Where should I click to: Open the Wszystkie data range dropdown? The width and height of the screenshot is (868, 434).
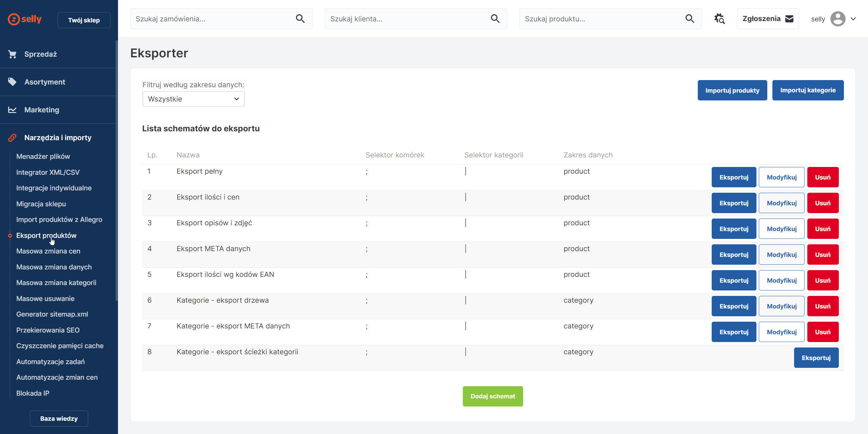click(193, 99)
